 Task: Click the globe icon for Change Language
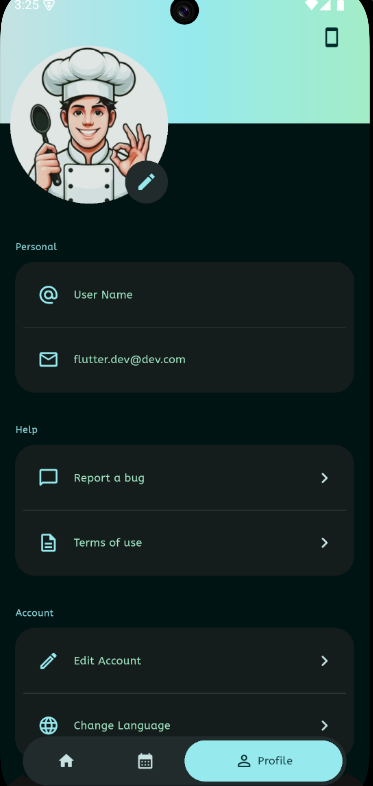point(49,725)
